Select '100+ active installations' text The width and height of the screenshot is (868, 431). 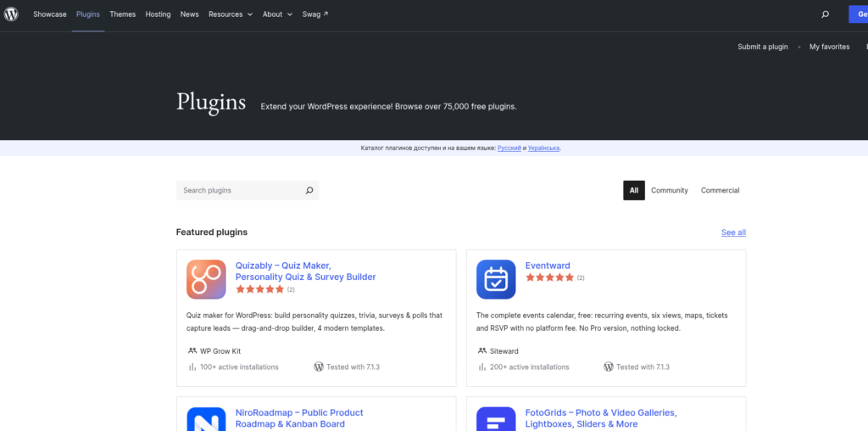[x=239, y=367]
